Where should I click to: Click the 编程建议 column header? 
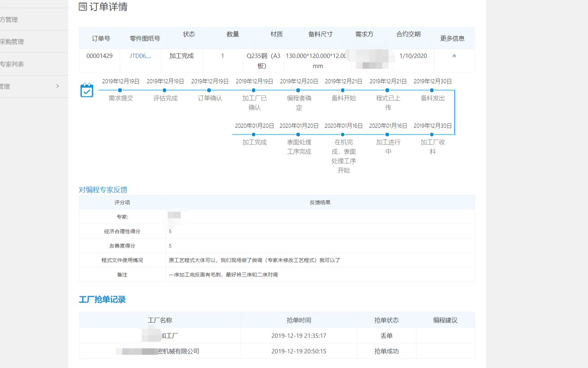(445, 320)
